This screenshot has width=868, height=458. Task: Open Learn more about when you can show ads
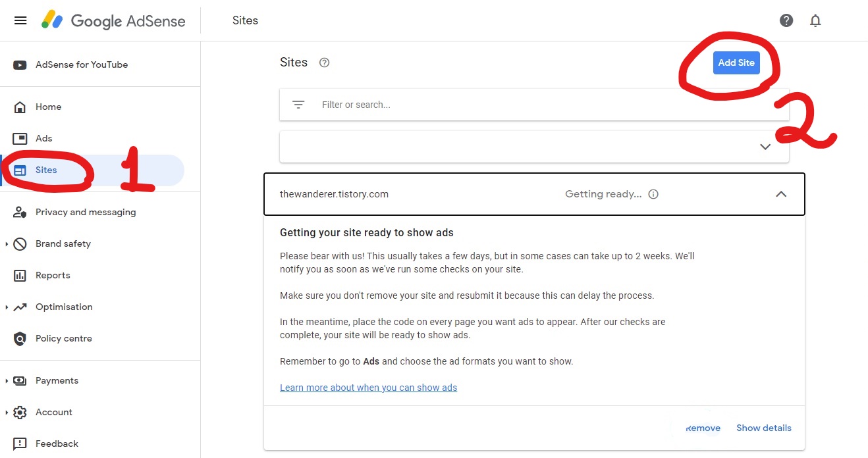pos(368,388)
